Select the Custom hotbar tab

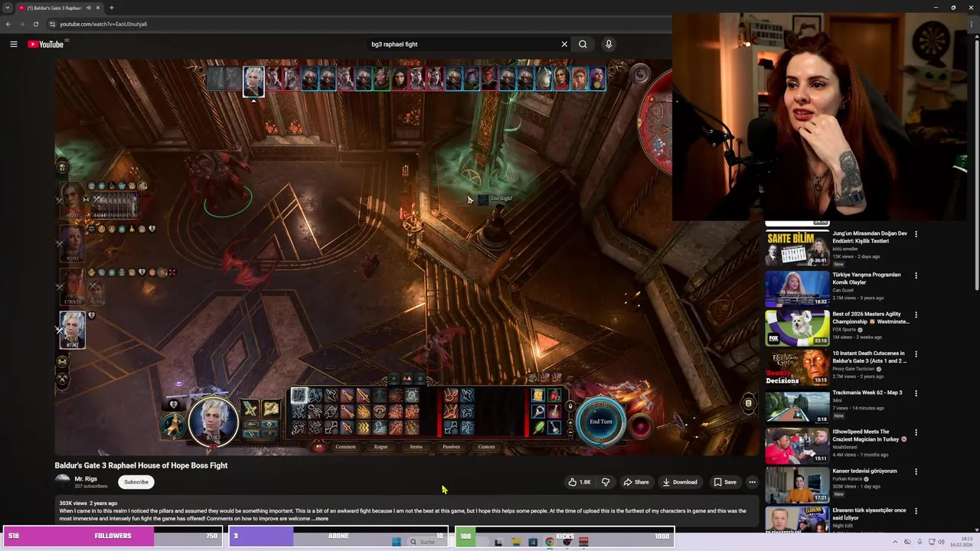click(486, 447)
